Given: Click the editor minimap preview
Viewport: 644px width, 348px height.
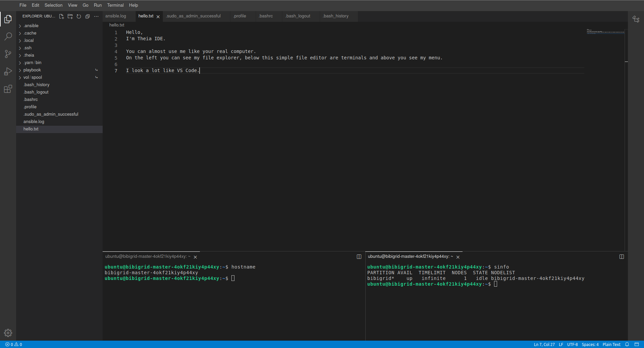Looking at the screenshot, I should pyautogui.click(x=605, y=32).
